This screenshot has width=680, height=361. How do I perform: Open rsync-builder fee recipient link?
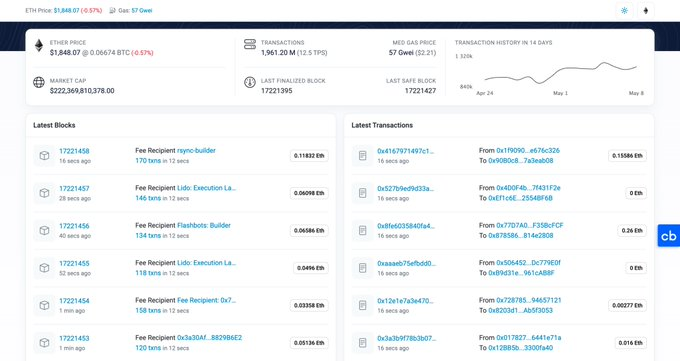pyautogui.click(x=196, y=151)
